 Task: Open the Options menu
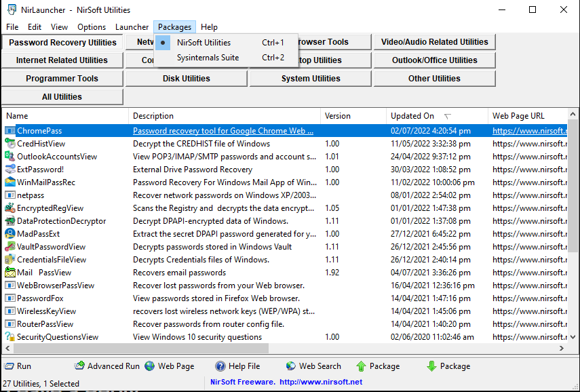[92, 27]
